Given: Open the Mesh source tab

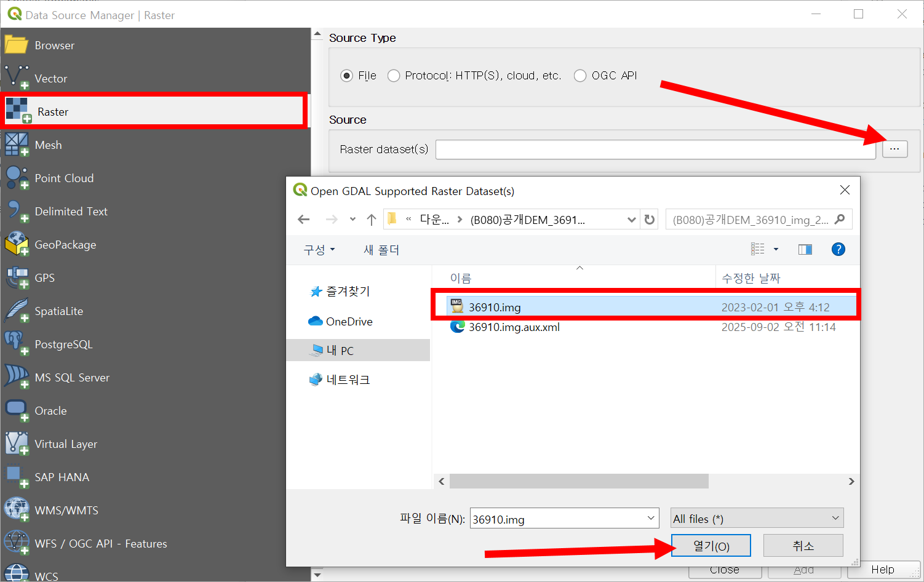Looking at the screenshot, I should point(154,145).
